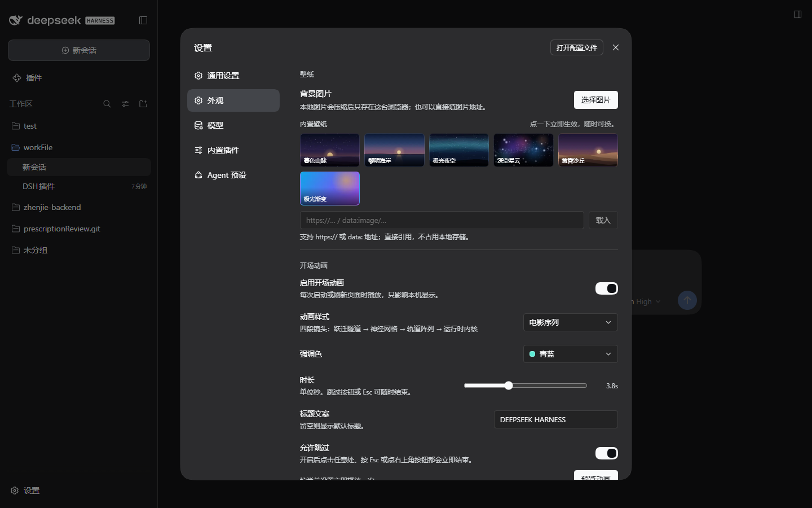This screenshot has height=508, width=812.
Task: Select the 黎明海岸 wallpaper
Action: click(x=394, y=150)
